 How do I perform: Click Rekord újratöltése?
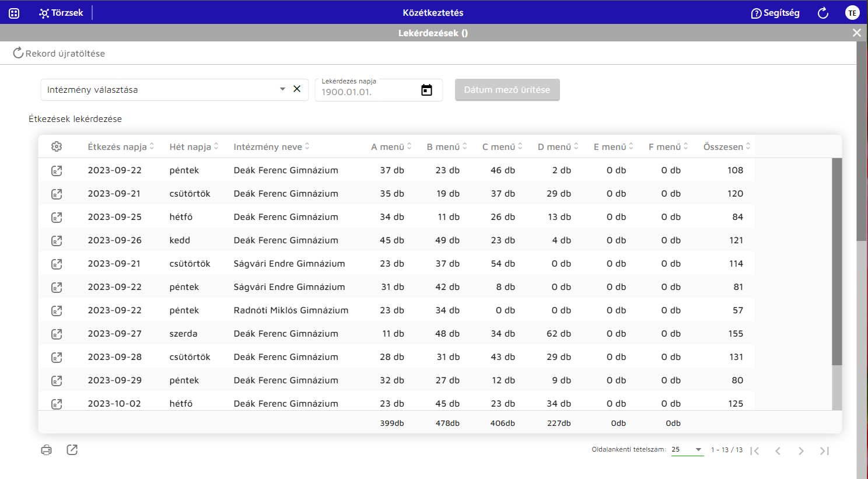[x=59, y=53]
